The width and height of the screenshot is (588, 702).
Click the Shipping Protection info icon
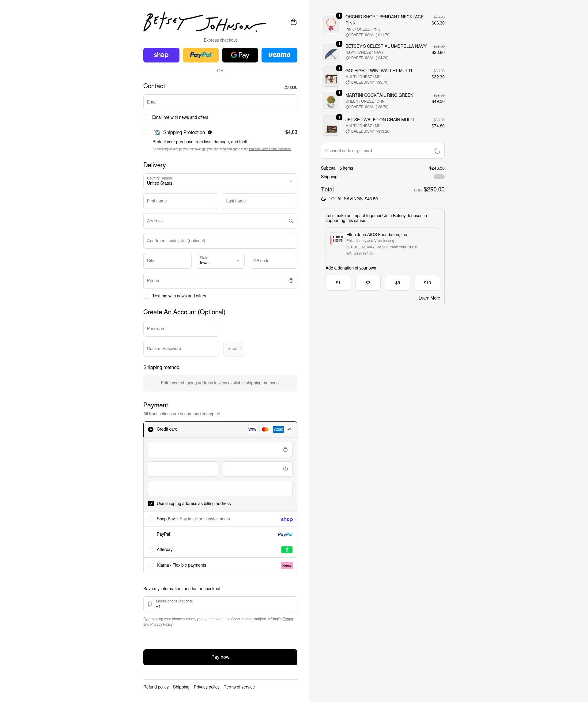pyautogui.click(x=209, y=132)
